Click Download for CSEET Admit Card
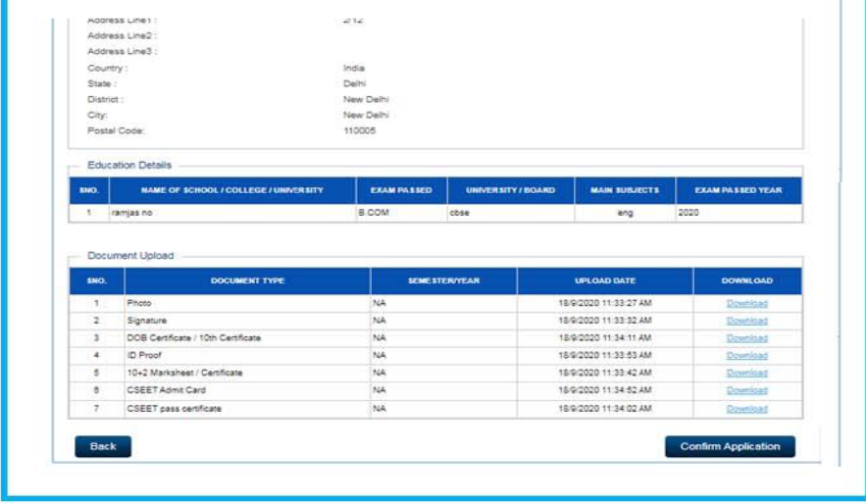866x504 pixels. pos(746,391)
